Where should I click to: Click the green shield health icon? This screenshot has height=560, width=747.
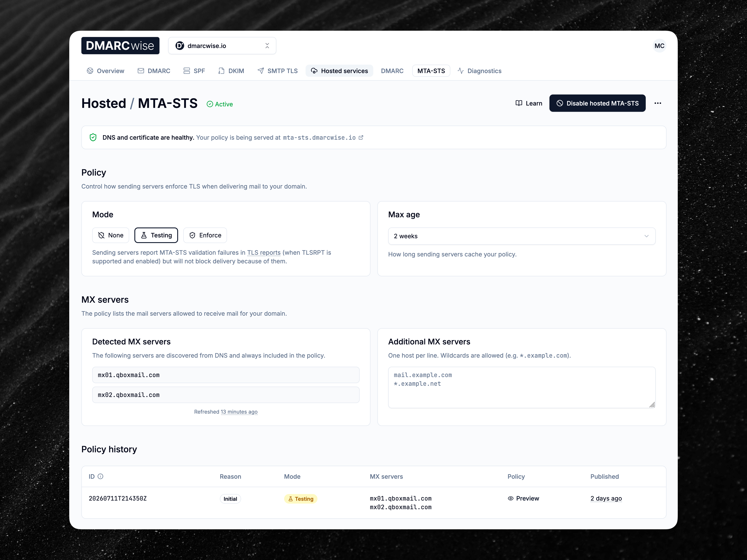point(93,137)
